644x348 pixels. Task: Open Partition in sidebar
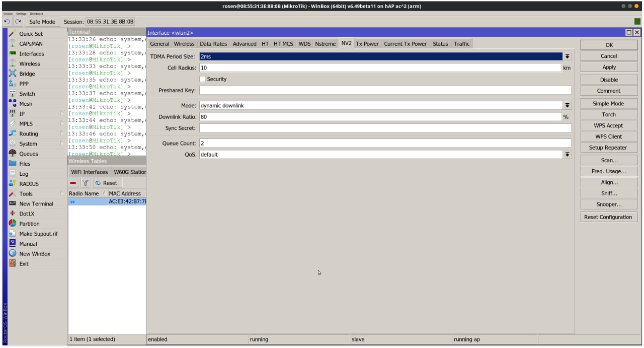(29, 224)
